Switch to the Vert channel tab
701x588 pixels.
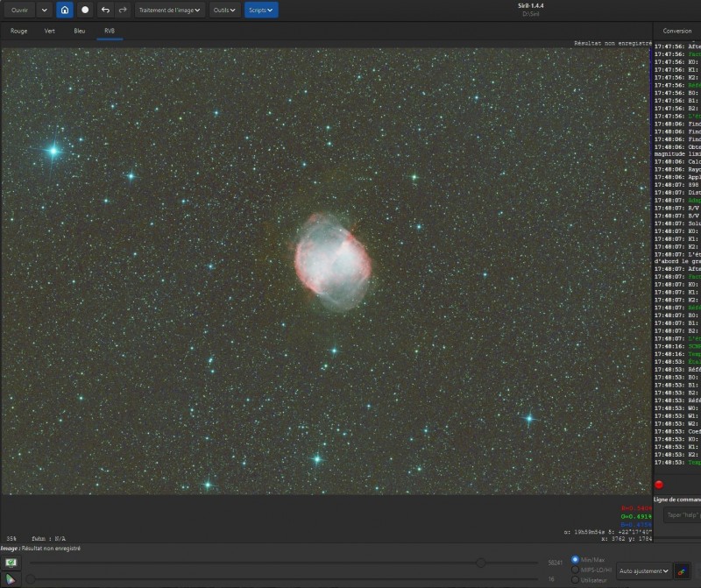coord(50,31)
